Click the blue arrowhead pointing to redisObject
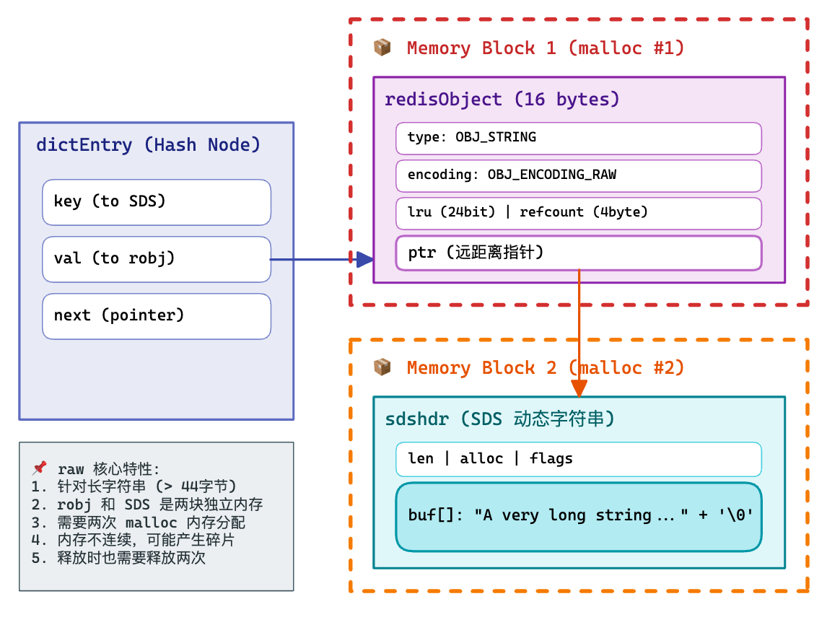Viewport: 840px width, 625px height. (366, 260)
